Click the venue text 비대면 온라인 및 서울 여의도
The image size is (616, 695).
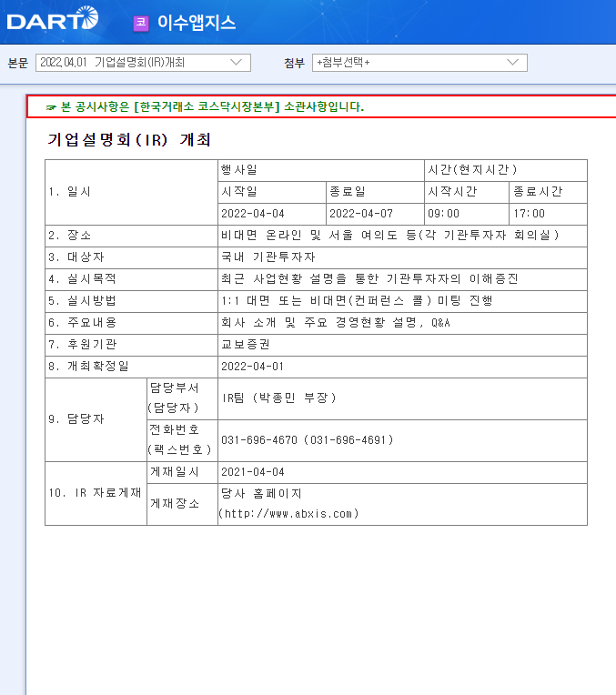click(x=308, y=236)
